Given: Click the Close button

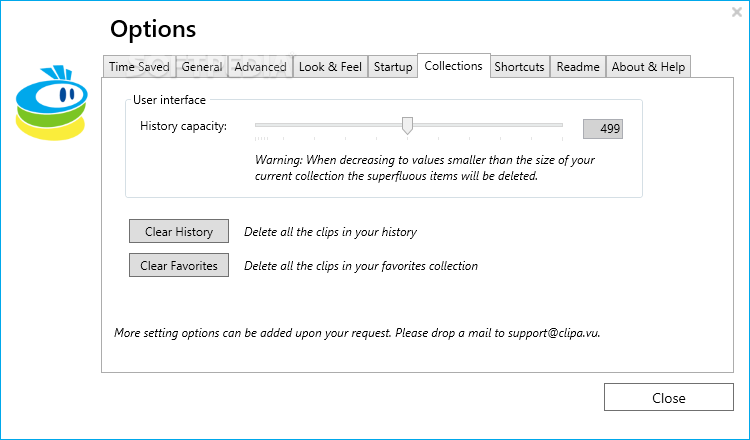Looking at the screenshot, I should [668, 397].
